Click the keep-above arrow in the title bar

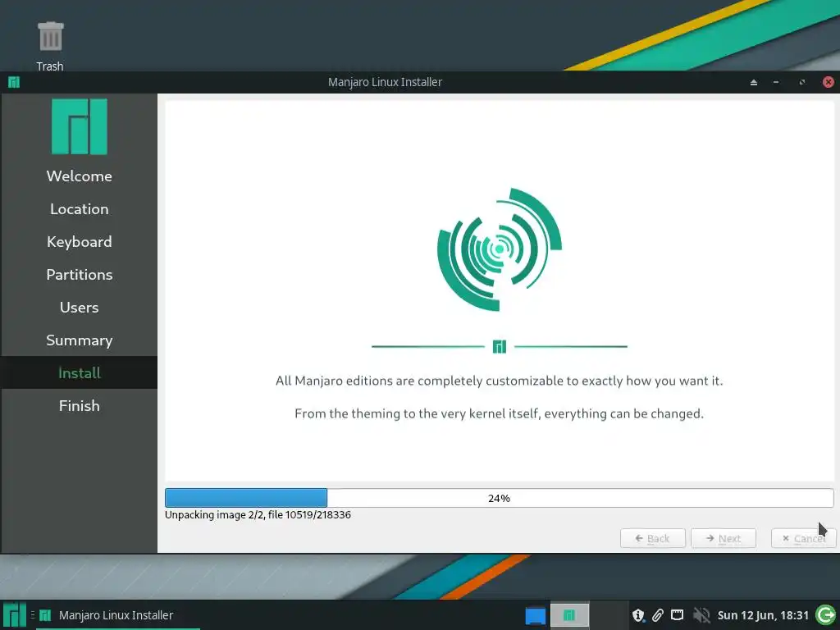(x=754, y=82)
